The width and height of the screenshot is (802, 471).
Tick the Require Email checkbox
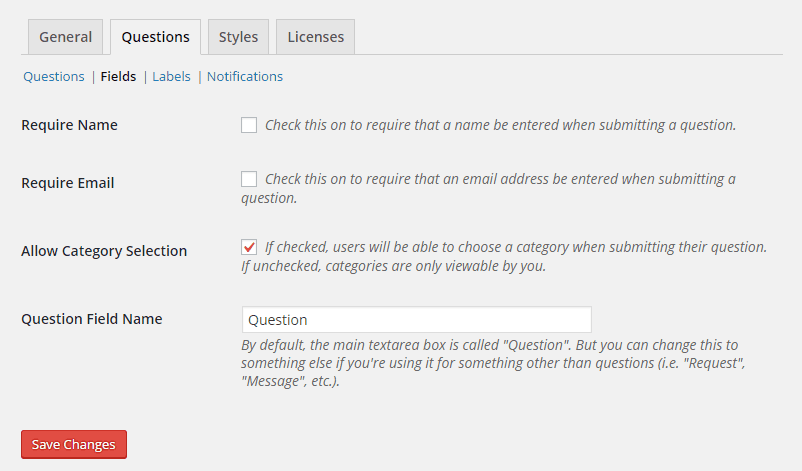pos(249,180)
